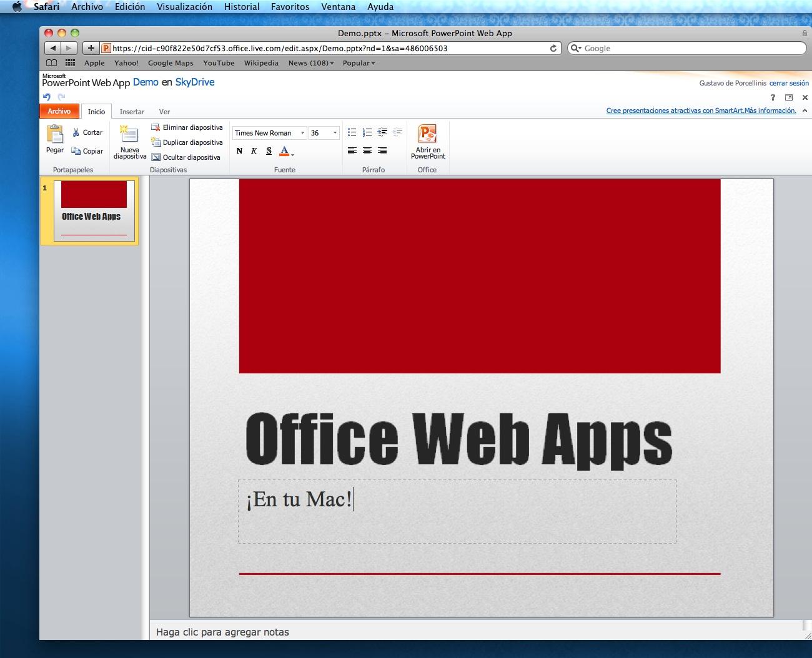Show the bookmarks book icon
Screen dimensions: 812x658
point(52,63)
